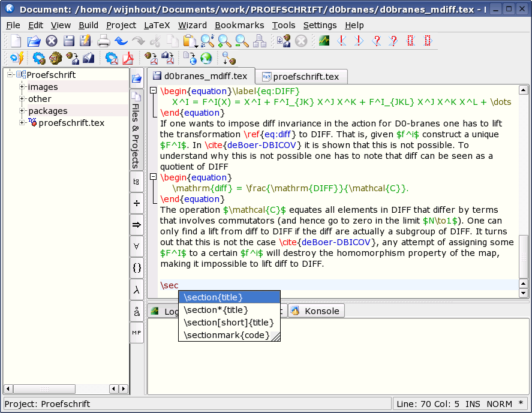
Task: Open relation symbols (÷) sidebar tab
Action: click(136, 203)
